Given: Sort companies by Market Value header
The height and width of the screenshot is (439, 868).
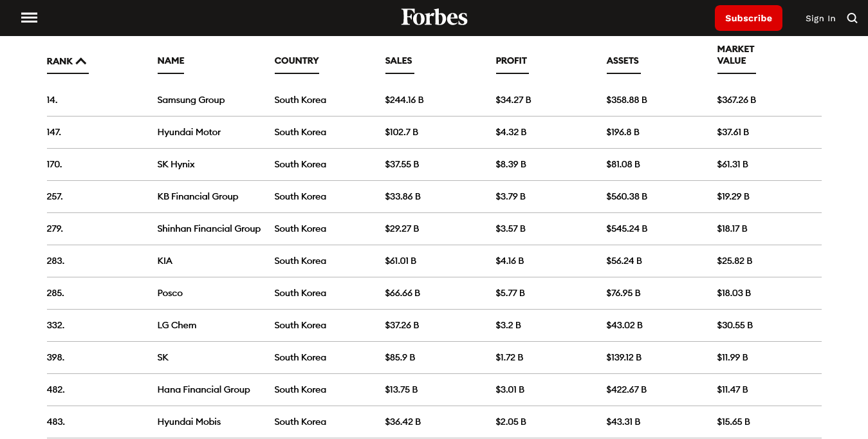Looking at the screenshot, I should click(735, 55).
